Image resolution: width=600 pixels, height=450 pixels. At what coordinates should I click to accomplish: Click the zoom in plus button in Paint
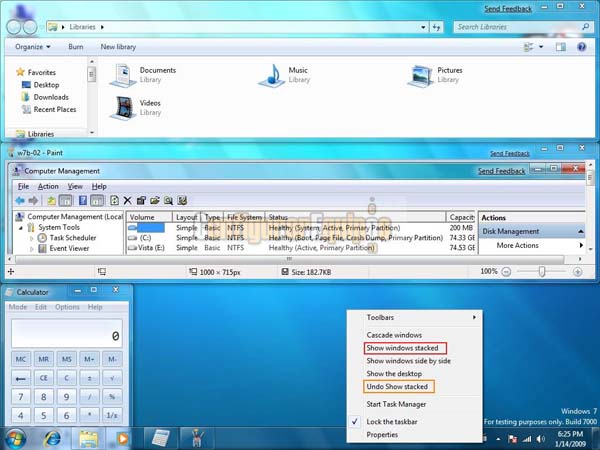click(x=577, y=272)
